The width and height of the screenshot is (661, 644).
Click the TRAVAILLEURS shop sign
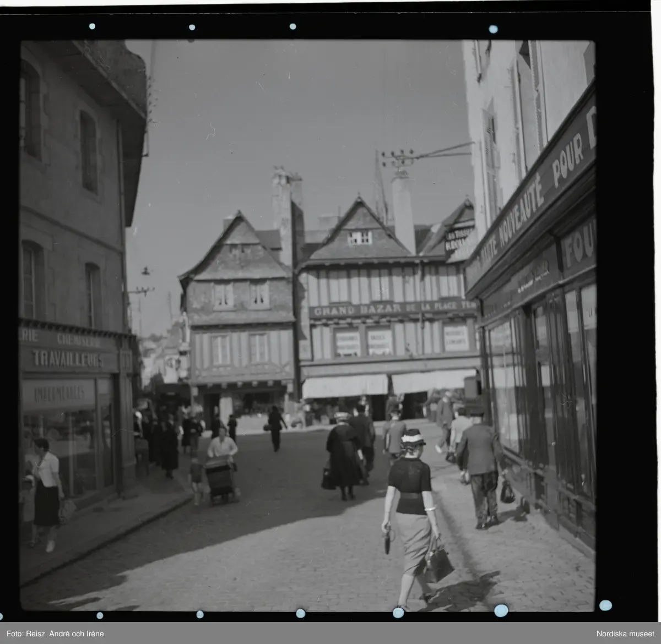point(67,360)
